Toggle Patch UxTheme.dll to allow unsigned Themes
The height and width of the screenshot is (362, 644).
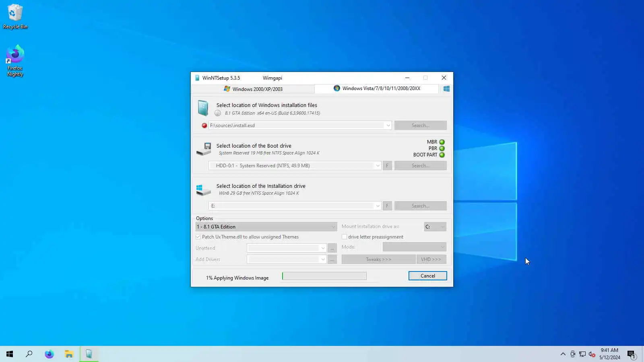coord(198,237)
